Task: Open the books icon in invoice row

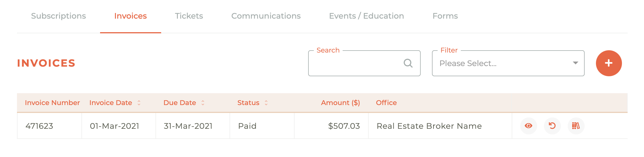Action: coord(576,126)
